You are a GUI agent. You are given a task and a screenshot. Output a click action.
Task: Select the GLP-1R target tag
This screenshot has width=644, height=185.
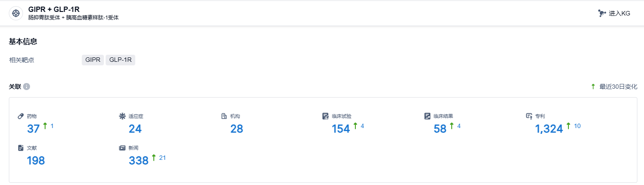[120, 60]
